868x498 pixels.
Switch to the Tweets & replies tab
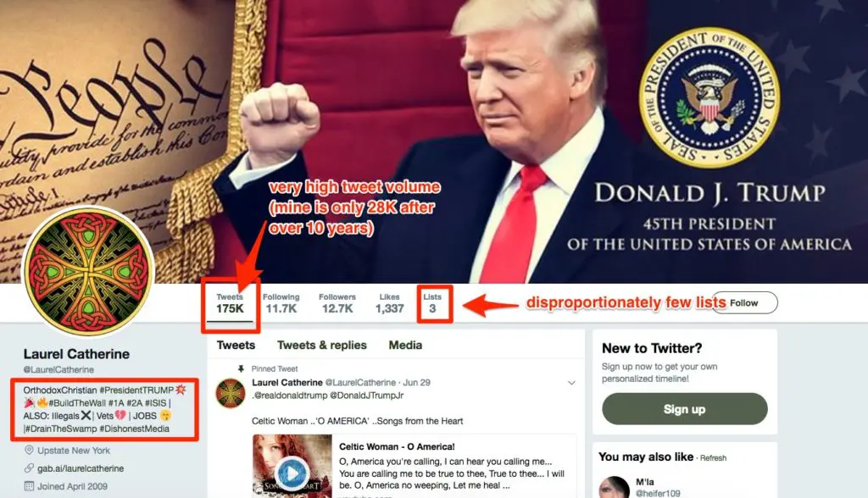(321, 346)
